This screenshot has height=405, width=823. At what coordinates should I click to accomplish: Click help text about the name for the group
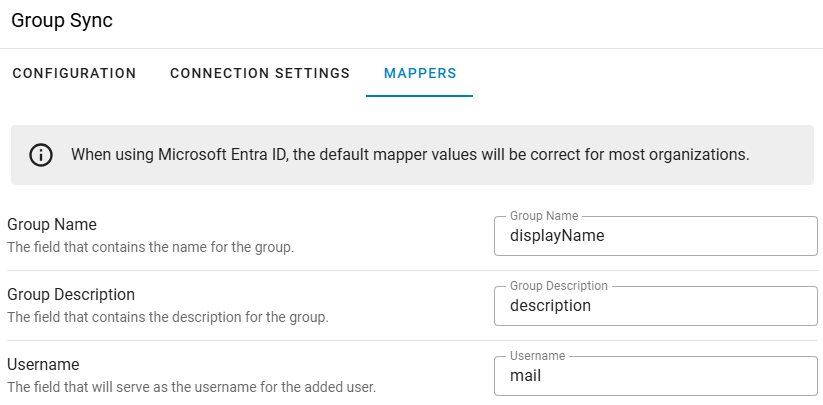pyautogui.click(x=150, y=247)
